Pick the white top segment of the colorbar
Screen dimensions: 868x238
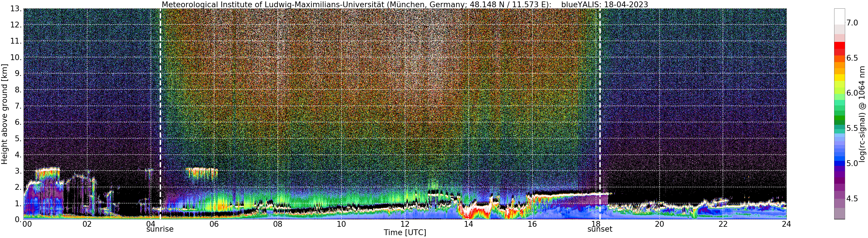tap(839, 16)
